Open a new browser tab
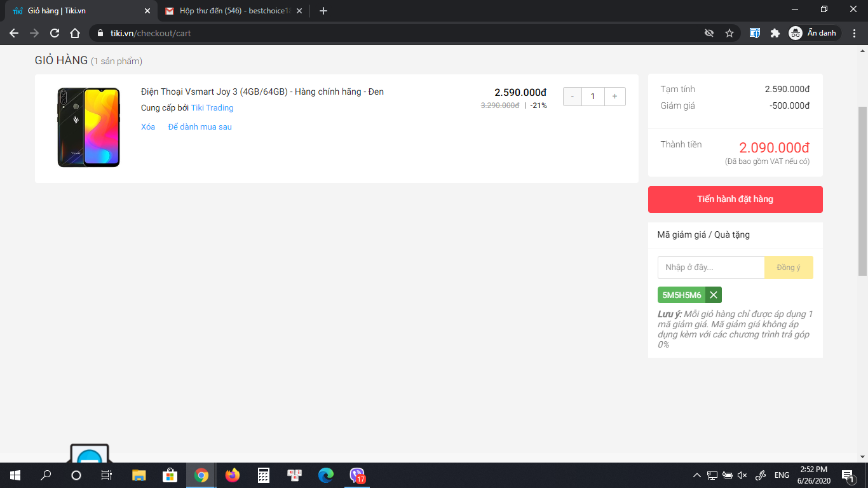 323,11
